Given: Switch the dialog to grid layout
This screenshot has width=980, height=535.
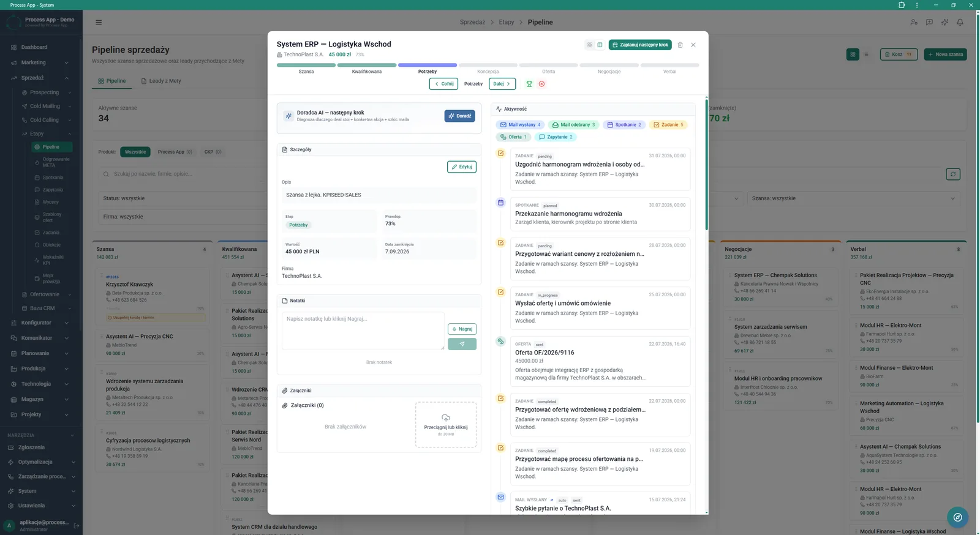Looking at the screenshot, I should [590, 45].
